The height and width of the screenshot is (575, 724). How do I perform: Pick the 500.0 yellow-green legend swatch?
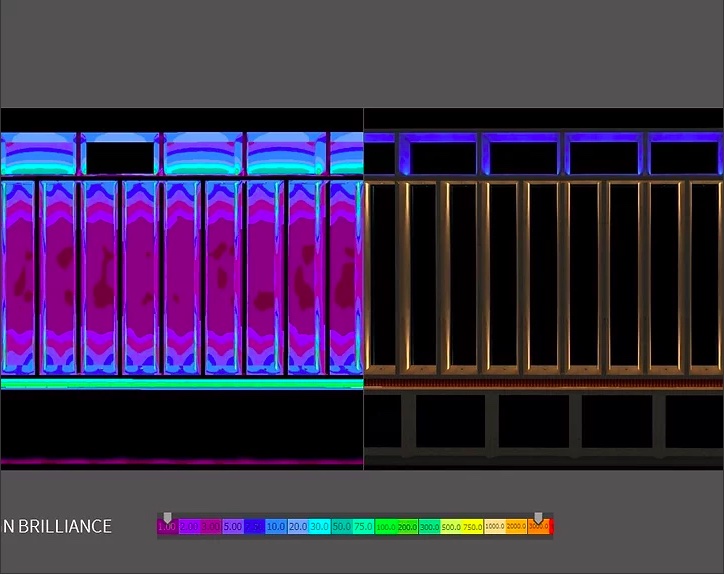451,527
